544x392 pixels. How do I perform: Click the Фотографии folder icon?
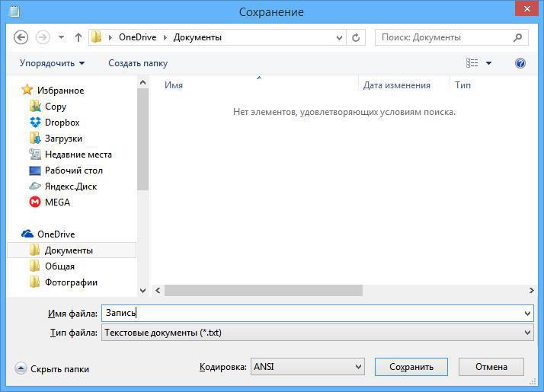(x=35, y=282)
